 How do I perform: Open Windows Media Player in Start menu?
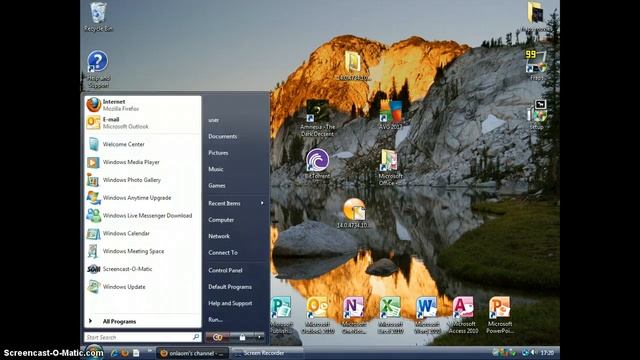tap(142, 162)
